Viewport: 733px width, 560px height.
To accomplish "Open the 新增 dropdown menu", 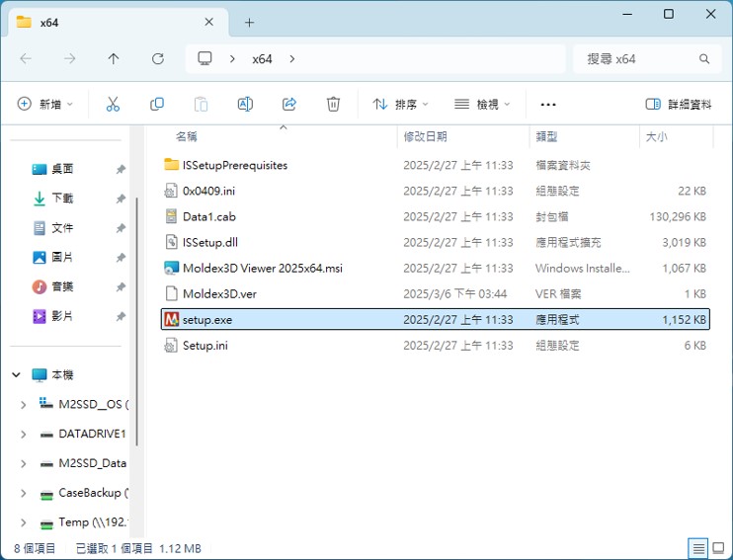I will pyautogui.click(x=45, y=104).
